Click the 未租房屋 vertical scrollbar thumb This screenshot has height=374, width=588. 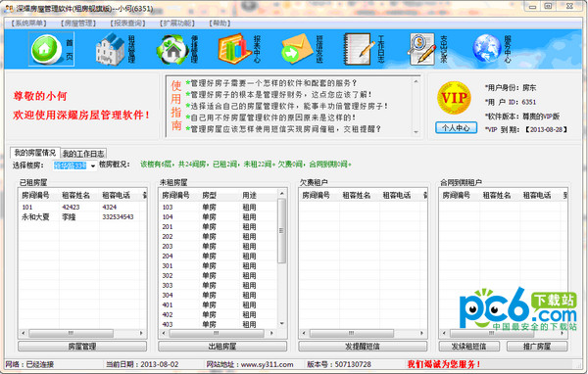282,231
